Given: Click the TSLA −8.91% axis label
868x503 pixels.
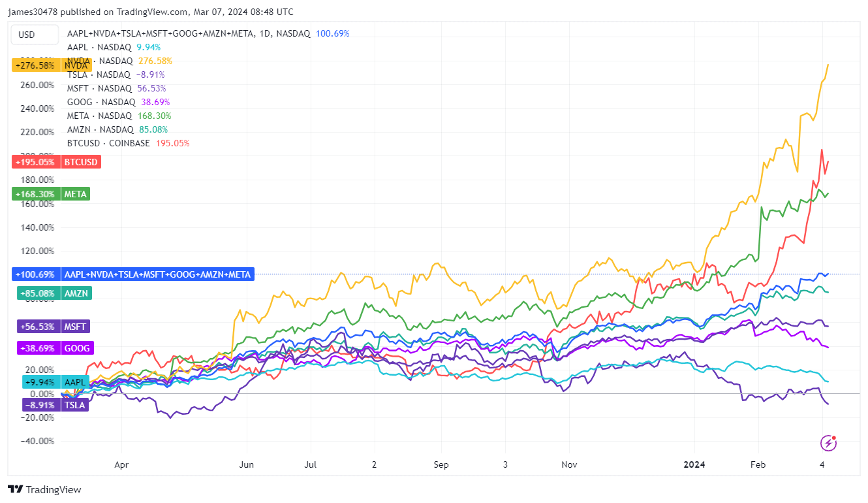Looking at the screenshot, I should [50, 405].
